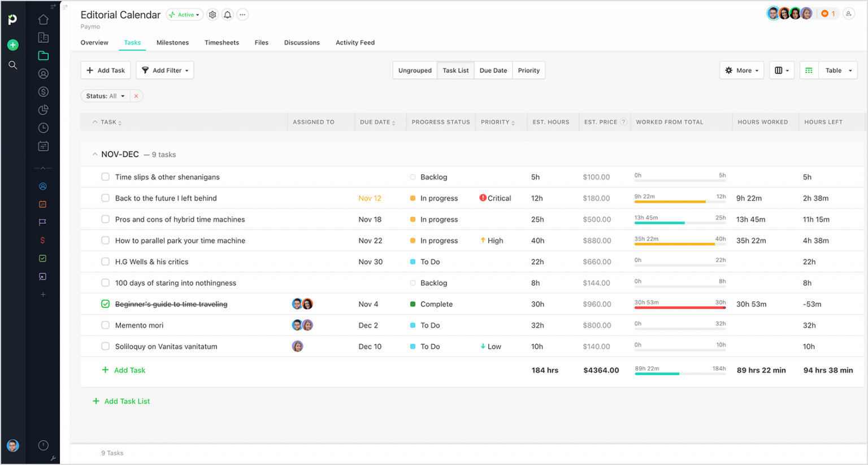This screenshot has height=465, width=868.
Task: Open Reports via the pie chart icon
Action: (x=43, y=110)
